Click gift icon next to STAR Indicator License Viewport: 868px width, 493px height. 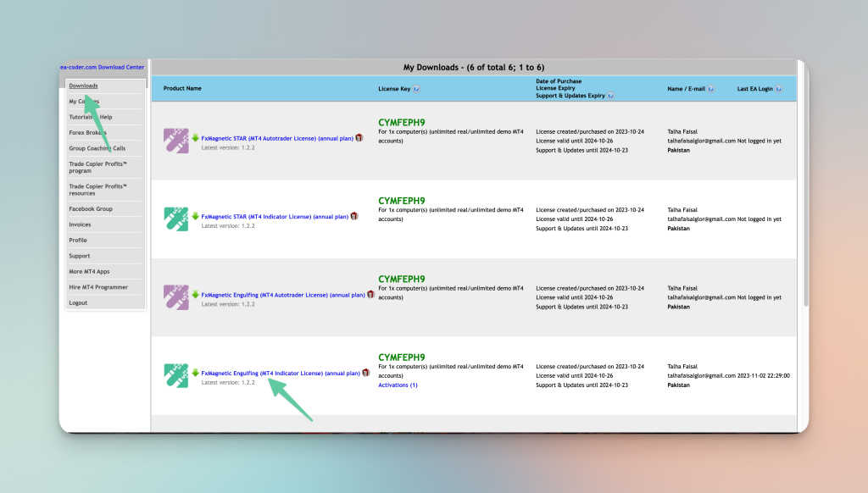pos(354,216)
